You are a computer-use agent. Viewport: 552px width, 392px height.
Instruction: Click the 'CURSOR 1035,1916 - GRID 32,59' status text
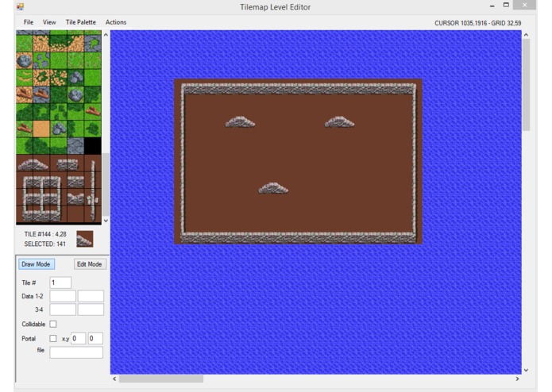coord(477,23)
